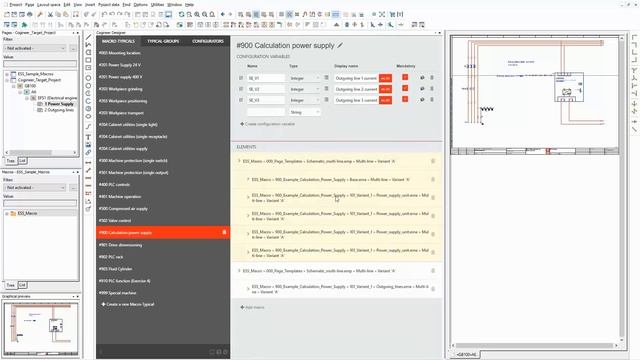Grab the drag handle of SE_V1 row

tap(241, 78)
